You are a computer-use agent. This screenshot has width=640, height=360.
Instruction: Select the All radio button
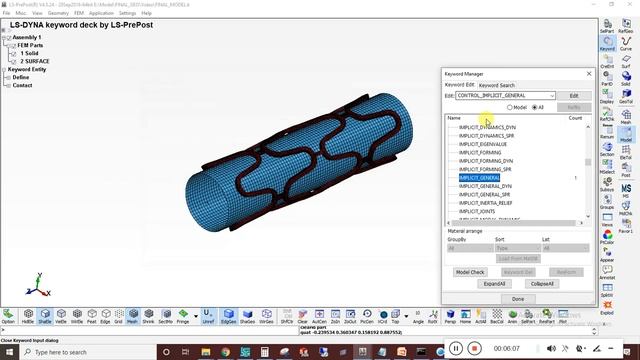(x=535, y=107)
